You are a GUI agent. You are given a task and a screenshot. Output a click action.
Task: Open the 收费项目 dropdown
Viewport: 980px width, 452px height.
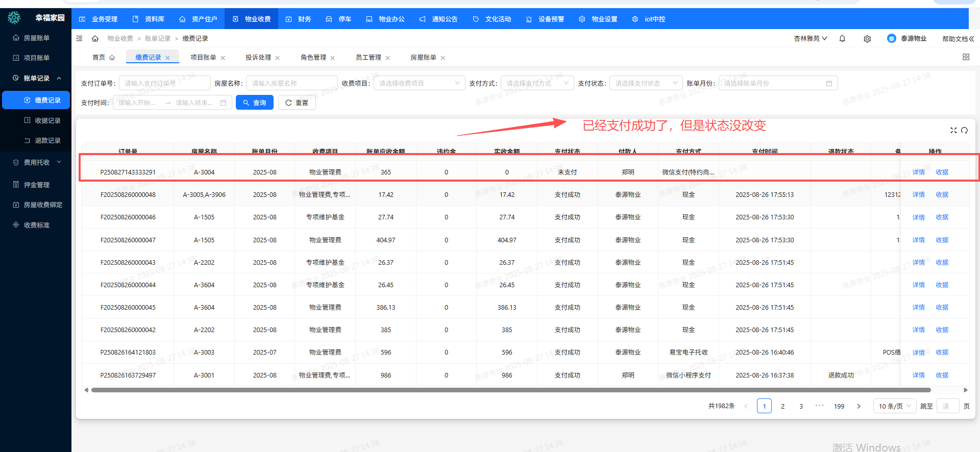[419, 83]
